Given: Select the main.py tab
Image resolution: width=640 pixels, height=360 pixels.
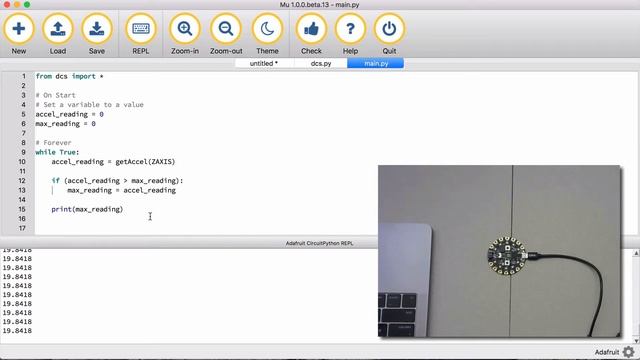Looking at the screenshot, I should [376, 63].
